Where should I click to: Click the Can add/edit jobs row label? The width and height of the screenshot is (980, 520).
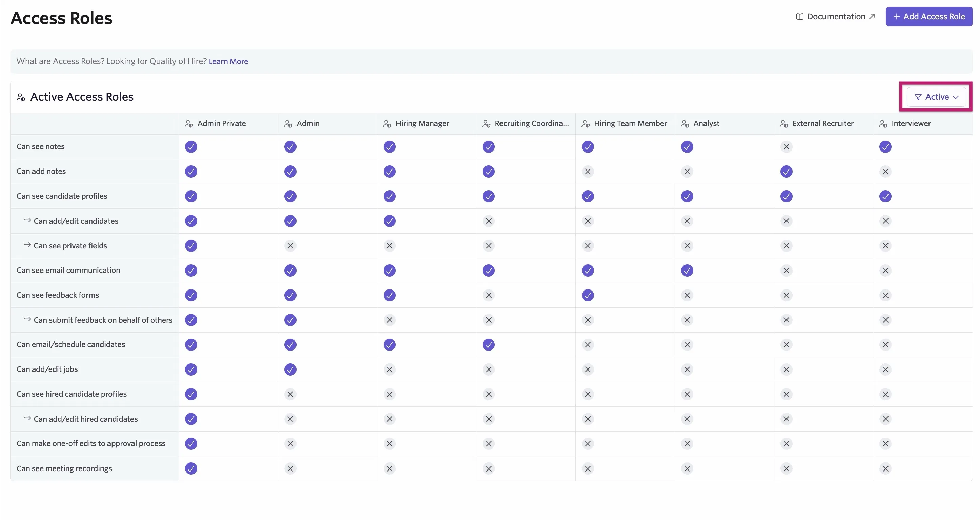click(x=47, y=369)
